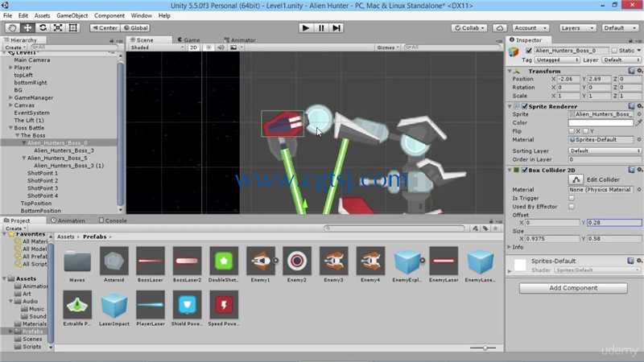This screenshot has width=644, height=362.
Task: Select the Hand tool
Action: (12, 28)
